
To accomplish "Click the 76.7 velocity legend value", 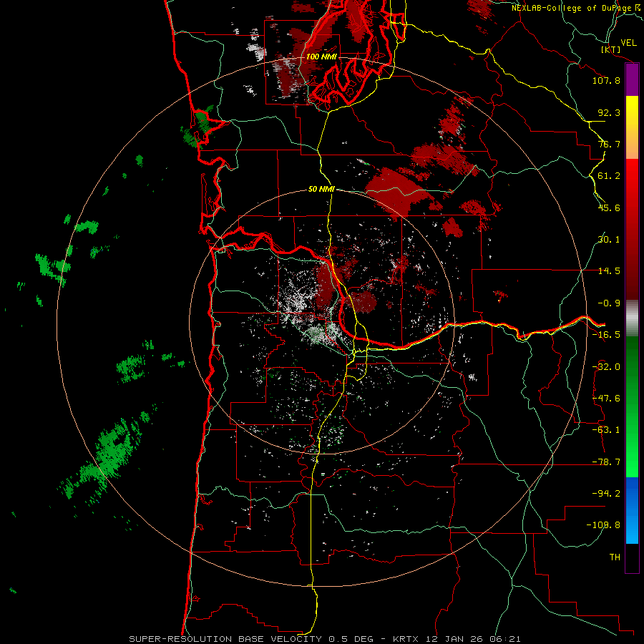I will (609, 144).
